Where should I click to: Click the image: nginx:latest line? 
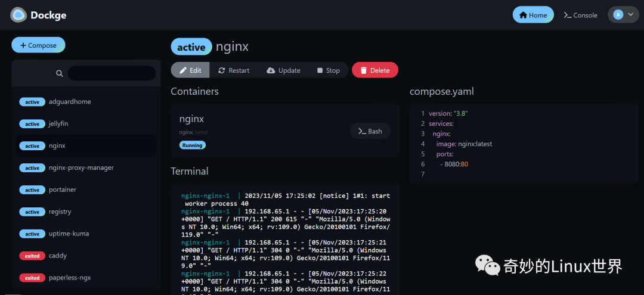tap(464, 144)
